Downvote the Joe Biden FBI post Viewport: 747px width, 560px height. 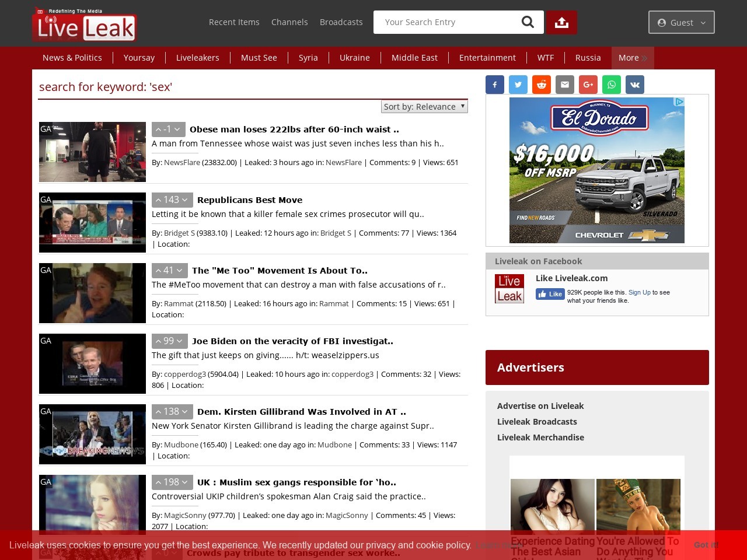point(180,341)
